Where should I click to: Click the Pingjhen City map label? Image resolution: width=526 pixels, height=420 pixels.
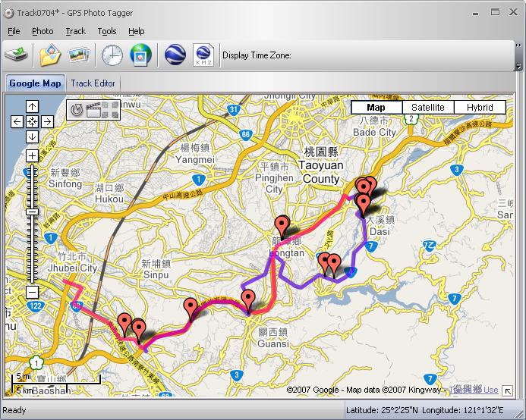click(x=274, y=178)
